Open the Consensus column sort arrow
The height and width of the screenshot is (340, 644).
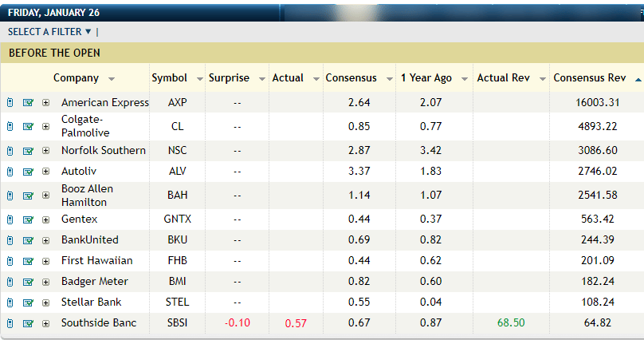(x=390, y=79)
